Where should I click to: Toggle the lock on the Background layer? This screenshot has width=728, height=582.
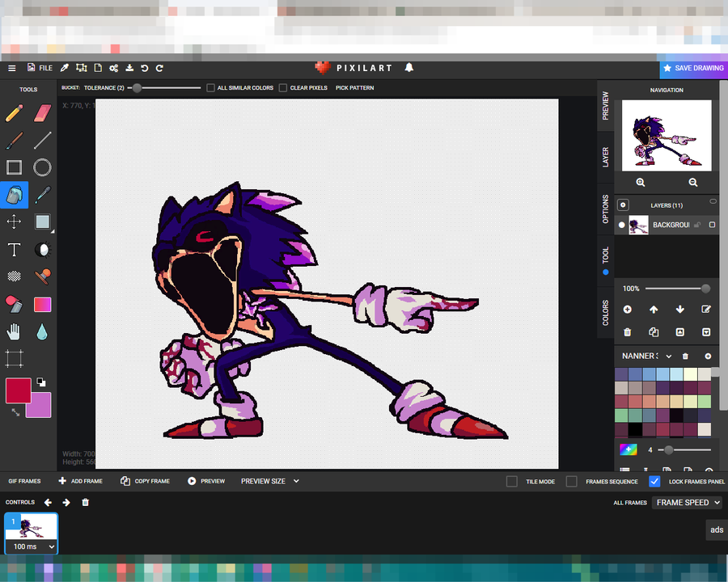coord(697,225)
